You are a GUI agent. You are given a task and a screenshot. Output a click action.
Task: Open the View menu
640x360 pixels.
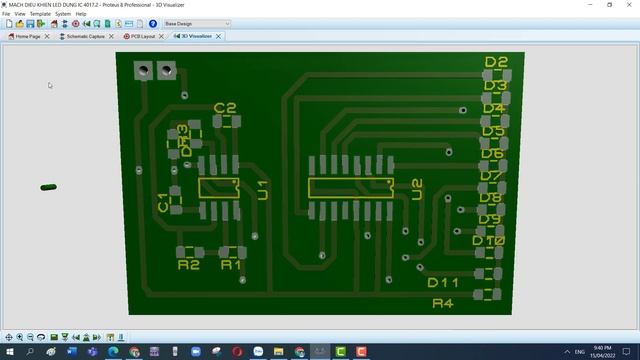[20, 14]
